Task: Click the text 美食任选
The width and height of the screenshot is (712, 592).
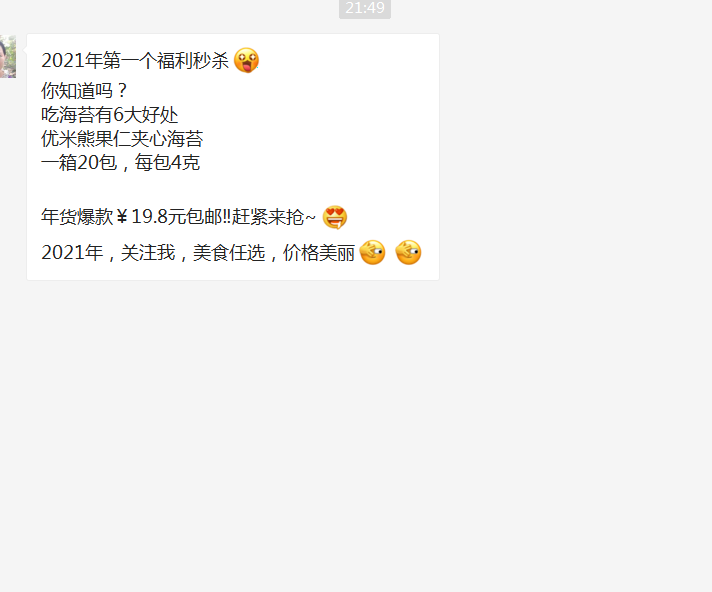Action: (229, 252)
